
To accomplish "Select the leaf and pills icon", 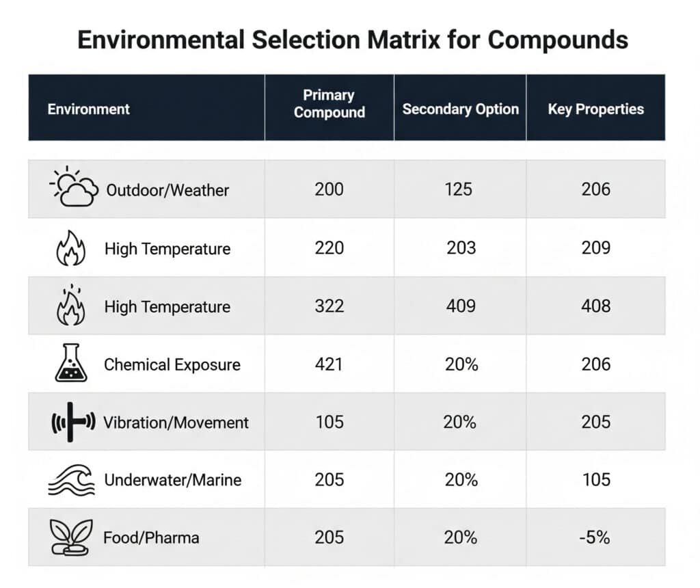I will pyautogui.click(x=70, y=537).
